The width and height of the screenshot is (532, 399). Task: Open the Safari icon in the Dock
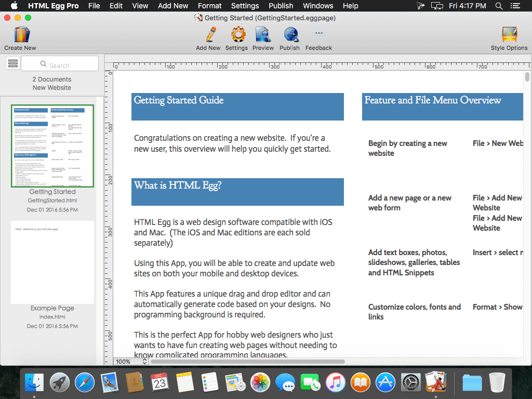[85, 382]
